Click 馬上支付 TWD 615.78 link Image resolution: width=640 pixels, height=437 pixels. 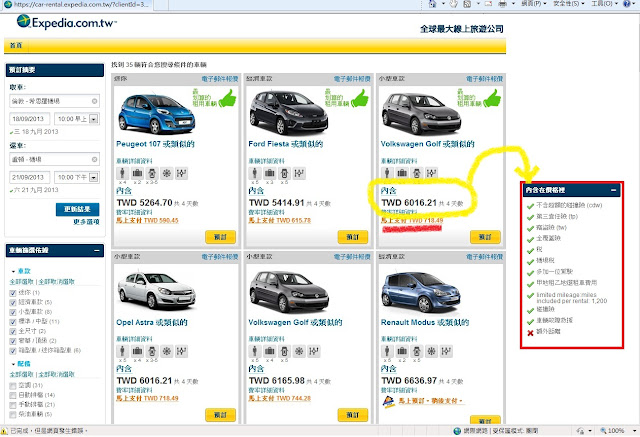(x=280, y=220)
